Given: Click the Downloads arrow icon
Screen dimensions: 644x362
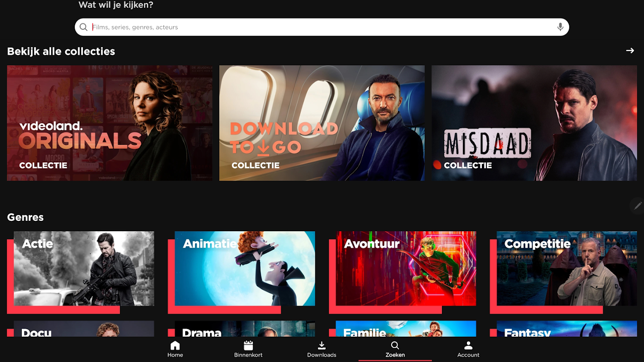Looking at the screenshot, I should [322, 346].
